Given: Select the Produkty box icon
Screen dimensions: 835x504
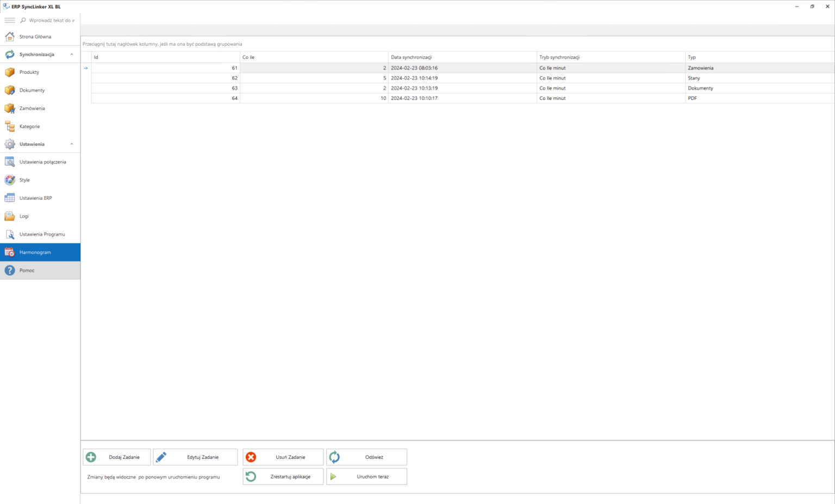Looking at the screenshot, I should coord(9,72).
